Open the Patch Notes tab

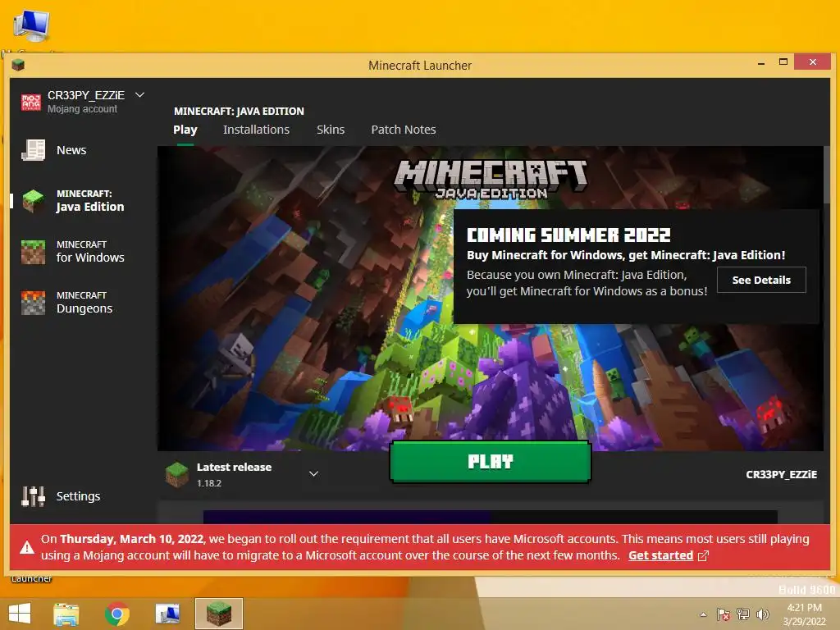click(x=404, y=130)
